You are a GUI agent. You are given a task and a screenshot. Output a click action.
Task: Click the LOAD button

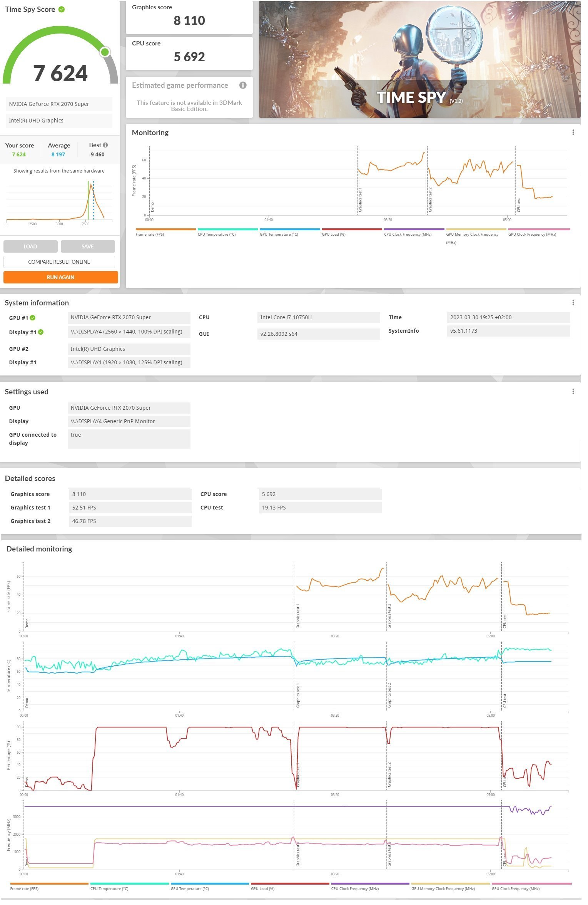(x=30, y=246)
